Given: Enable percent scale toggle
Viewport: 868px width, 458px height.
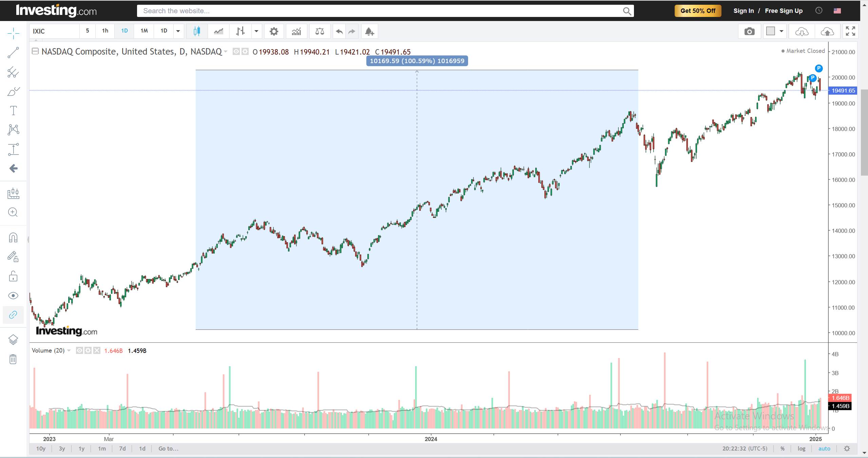Looking at the screenshot, I should 782,449.
